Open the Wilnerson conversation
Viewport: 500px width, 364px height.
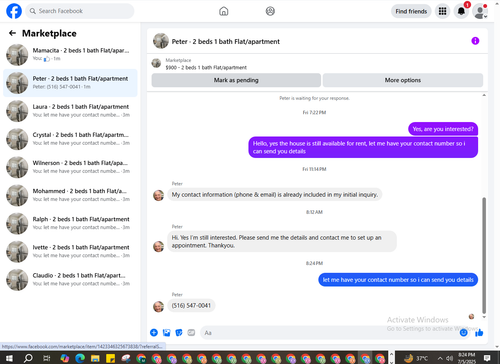[70, 167]
